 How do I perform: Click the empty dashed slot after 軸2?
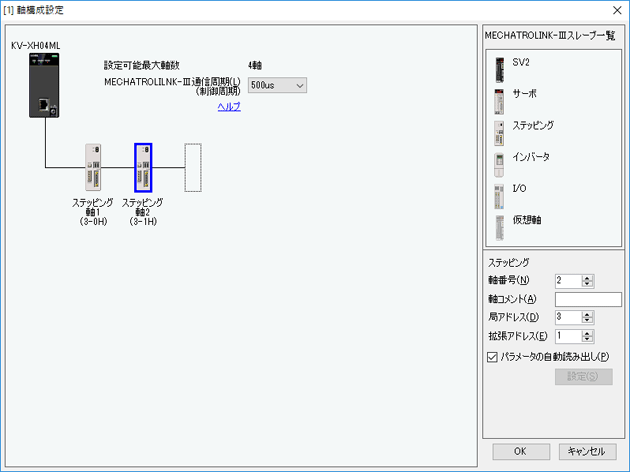click(193, 168)
